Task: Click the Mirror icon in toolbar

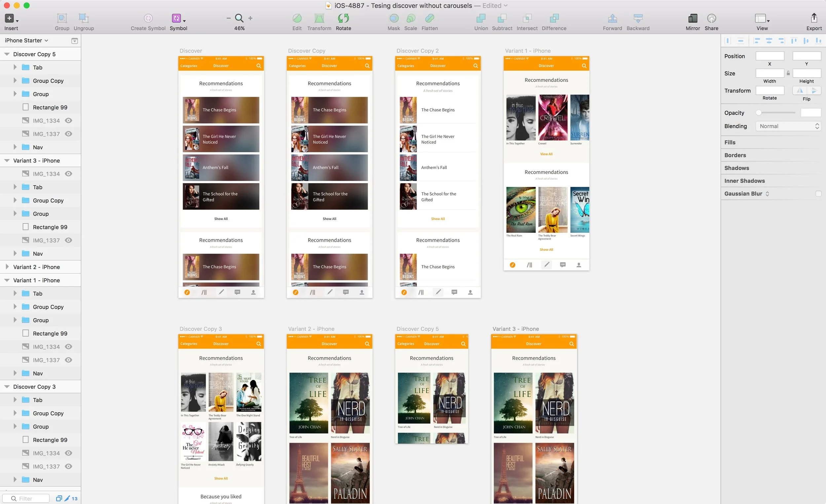Action: click(692, 18)
